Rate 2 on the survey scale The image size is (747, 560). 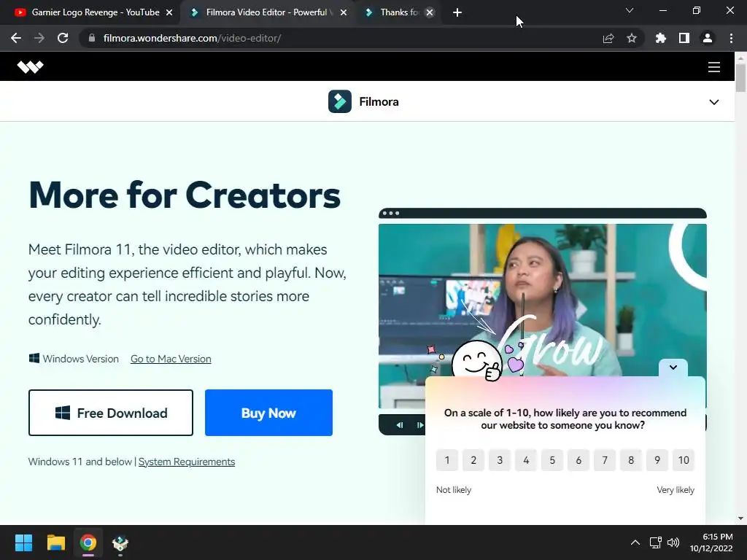pyautogui.click(x=473, y=460)
